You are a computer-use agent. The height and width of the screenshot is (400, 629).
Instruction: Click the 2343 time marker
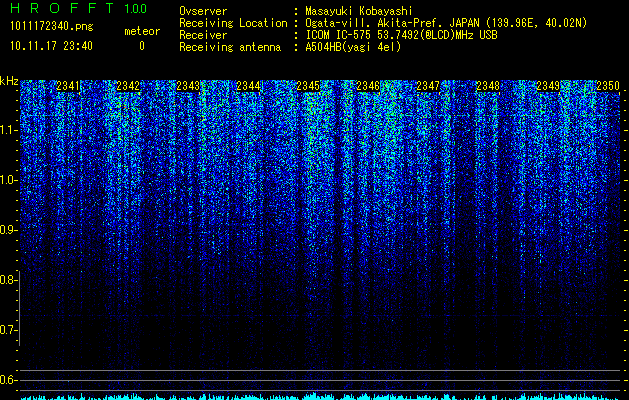click(x=188, y=86)
